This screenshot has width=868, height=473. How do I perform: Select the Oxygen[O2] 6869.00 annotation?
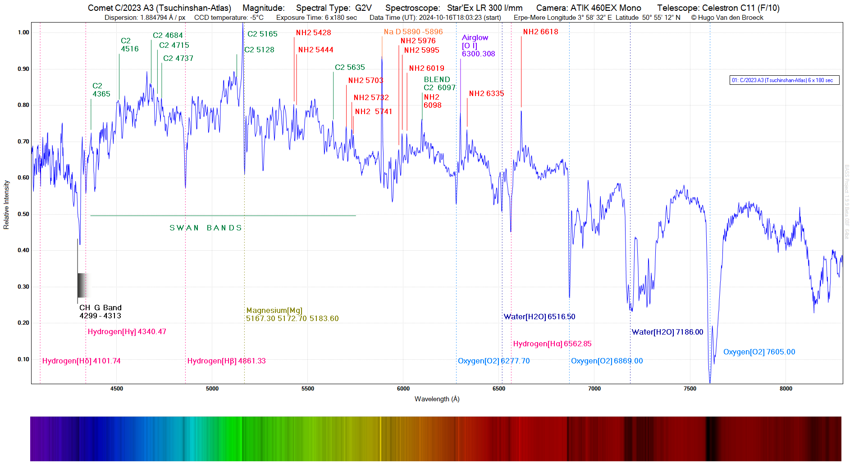pyautogui.click(x=607, y=361)
